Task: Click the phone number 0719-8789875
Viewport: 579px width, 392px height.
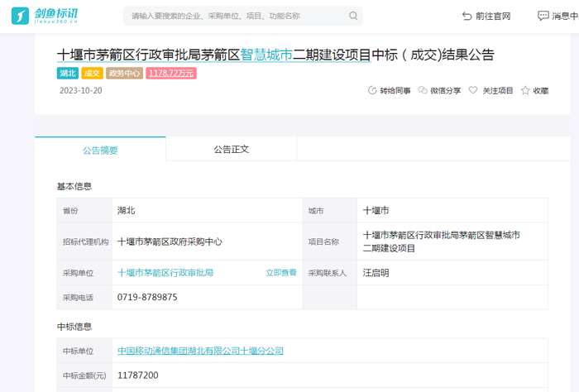Action: 147,297
